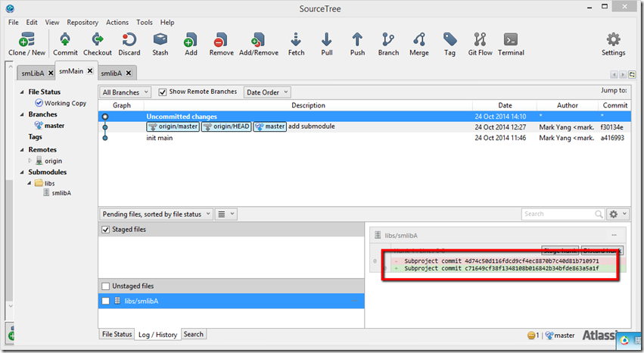Screen dimensions: 644x353
Task: Open the Help menu
Action: (166, 22)
